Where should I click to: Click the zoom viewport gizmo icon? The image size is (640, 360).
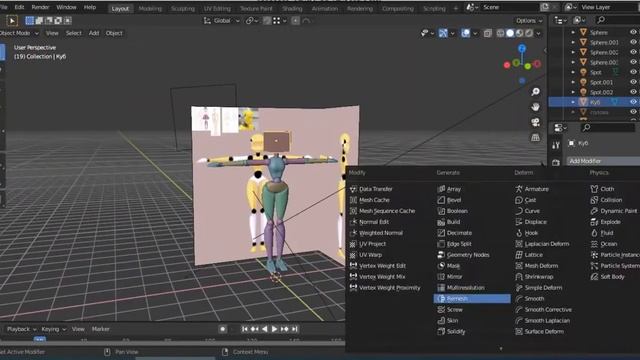(x=536, y=92)
